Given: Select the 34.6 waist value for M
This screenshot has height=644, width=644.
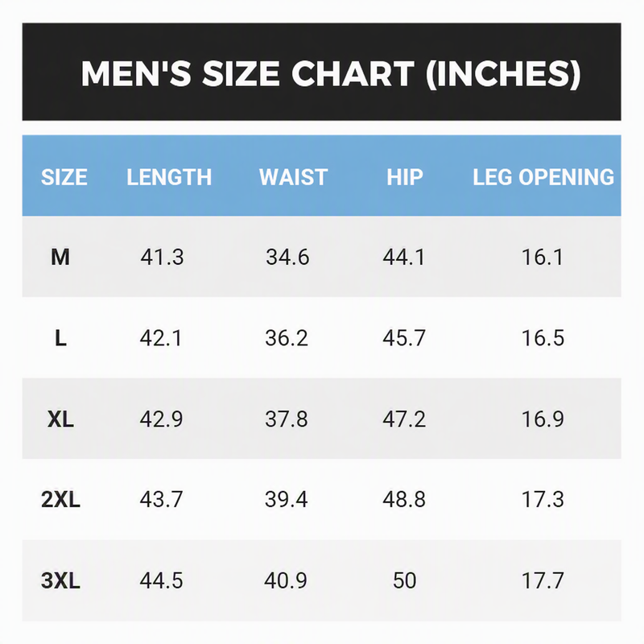Looking at the screenshot, I should click(287, 258).
